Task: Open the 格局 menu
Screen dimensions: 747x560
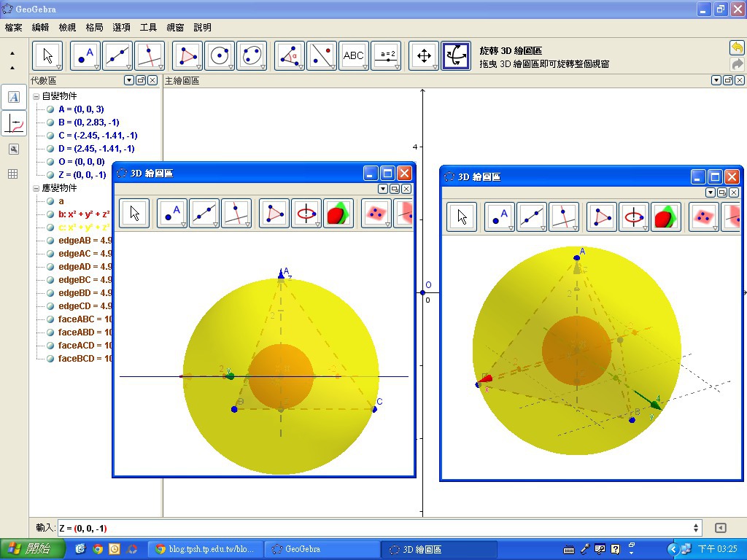Action: [94, 28]
